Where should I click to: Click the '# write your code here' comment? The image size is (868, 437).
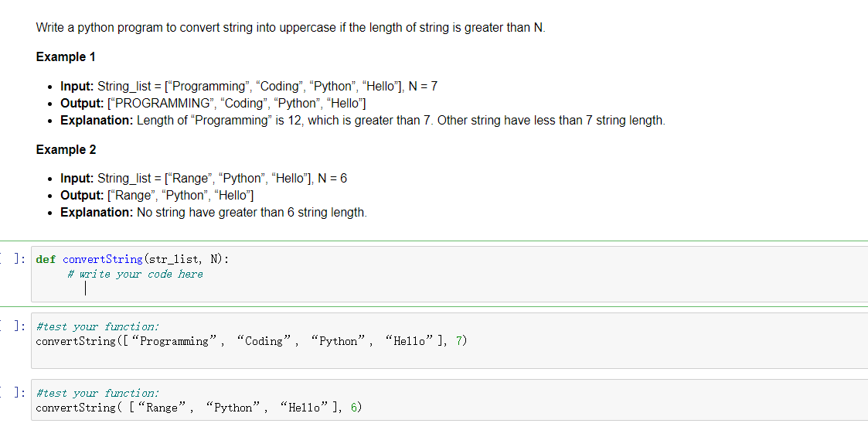tap(135, 274)
